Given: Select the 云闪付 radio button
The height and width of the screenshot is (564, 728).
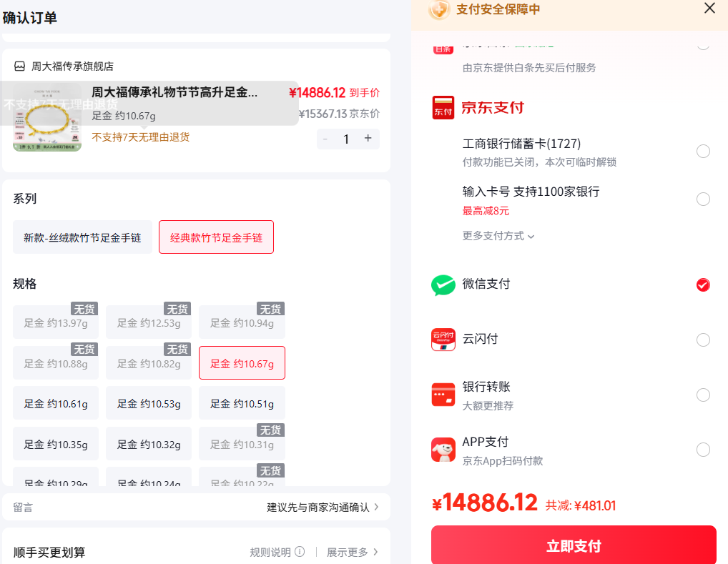Looking at the screenshot, I should [703, 340].
